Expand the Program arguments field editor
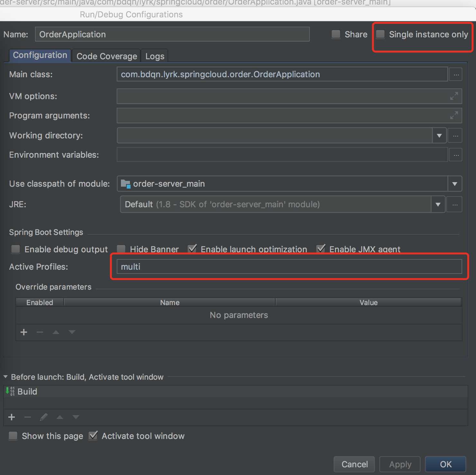The image size is (476, 475). point(454,116)
